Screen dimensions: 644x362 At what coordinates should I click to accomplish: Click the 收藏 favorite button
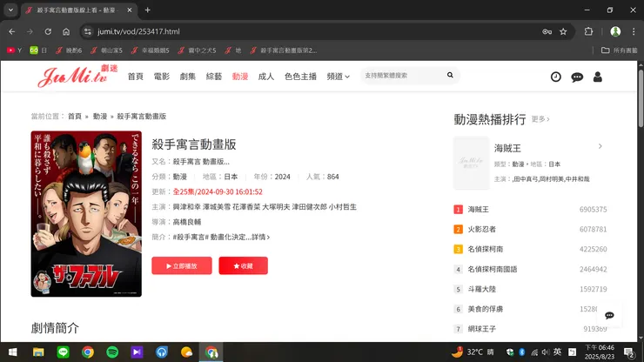pos(243,266)
